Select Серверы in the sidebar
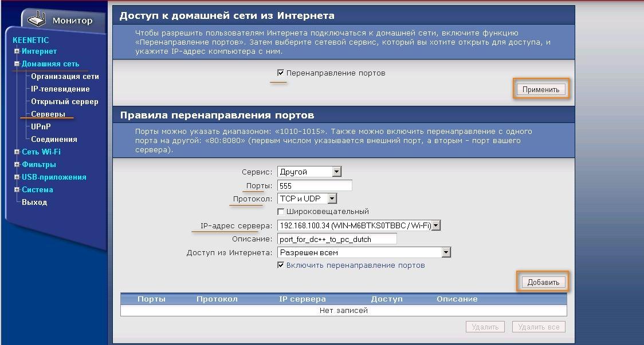Viewport: 644px width, 345px height. 48,114
